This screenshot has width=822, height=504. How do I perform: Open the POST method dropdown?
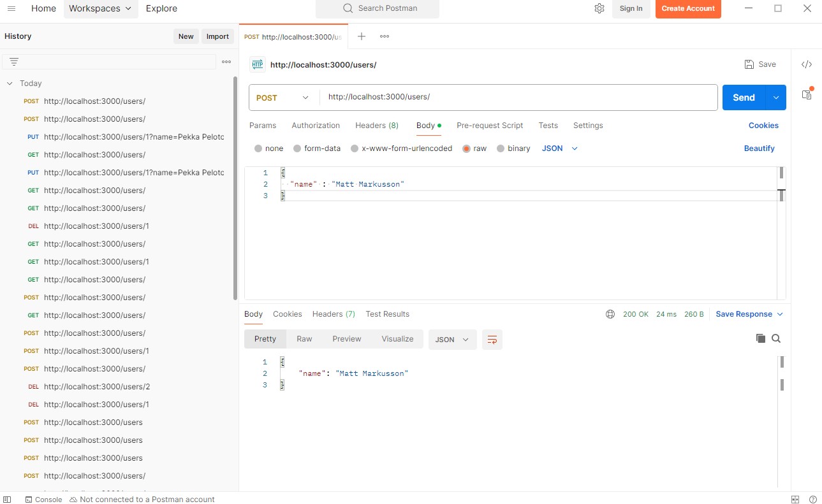tap(283, 97)
